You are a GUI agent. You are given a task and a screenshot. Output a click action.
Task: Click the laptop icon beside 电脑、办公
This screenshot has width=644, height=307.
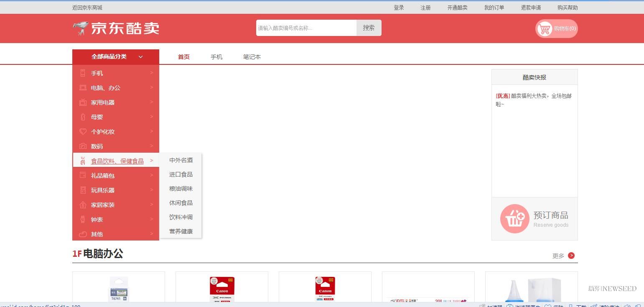[x=83, y=88]
